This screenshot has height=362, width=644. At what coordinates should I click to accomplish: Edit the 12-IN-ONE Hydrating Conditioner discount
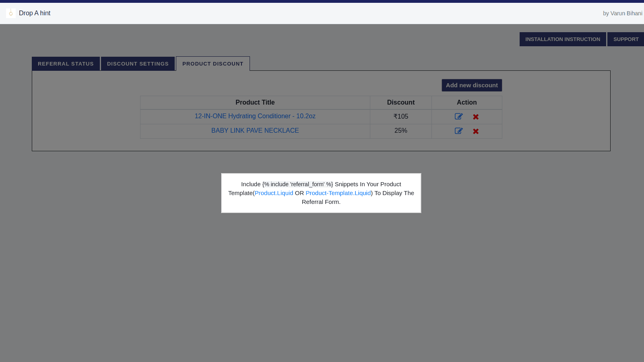coord(458,117)
